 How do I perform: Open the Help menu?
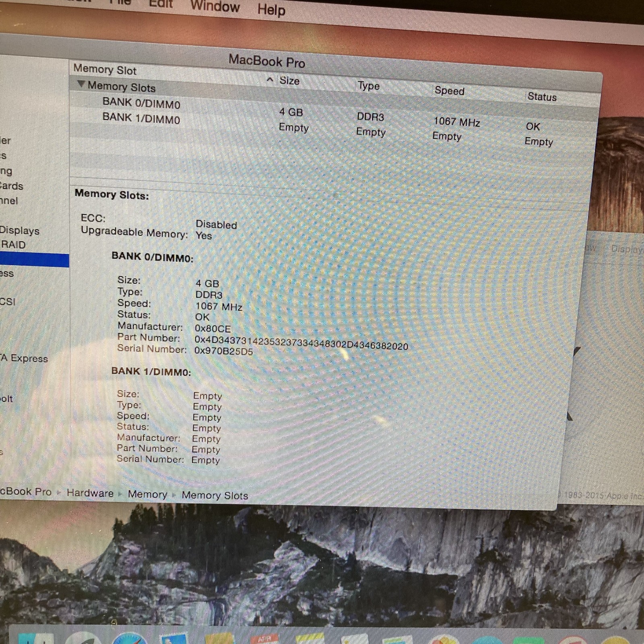pos(271,9)
